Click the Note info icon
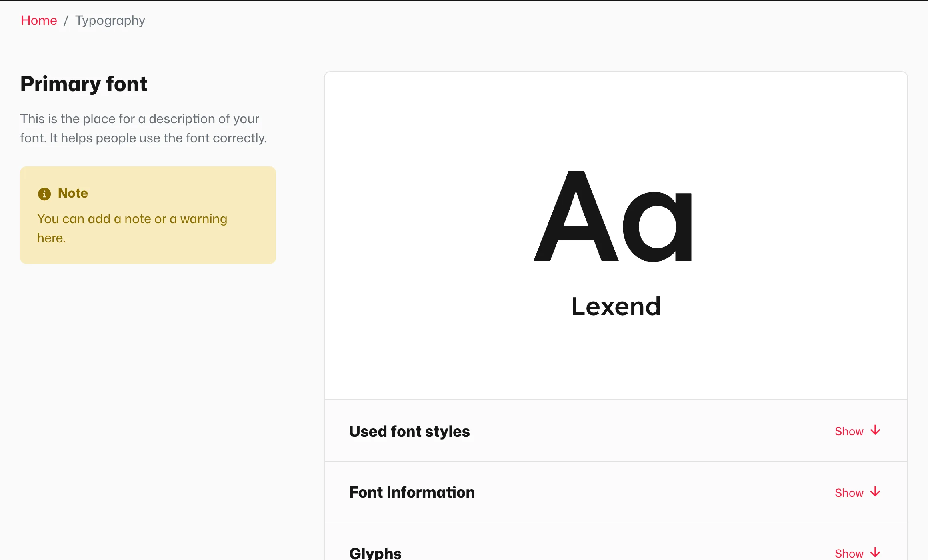Screen dimensions: 928x560 click(44, 194)
